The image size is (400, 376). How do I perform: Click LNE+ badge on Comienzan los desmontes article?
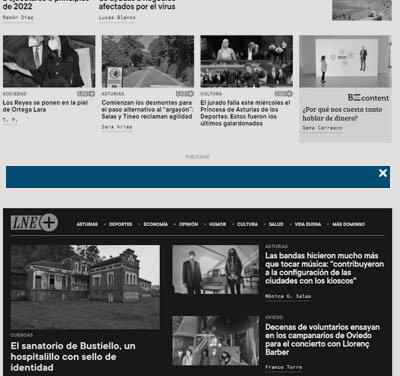point(185,94)
